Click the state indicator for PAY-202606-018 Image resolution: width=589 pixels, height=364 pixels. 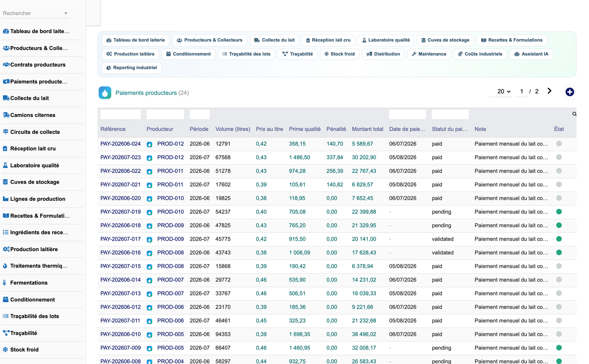tap(559, 225)
